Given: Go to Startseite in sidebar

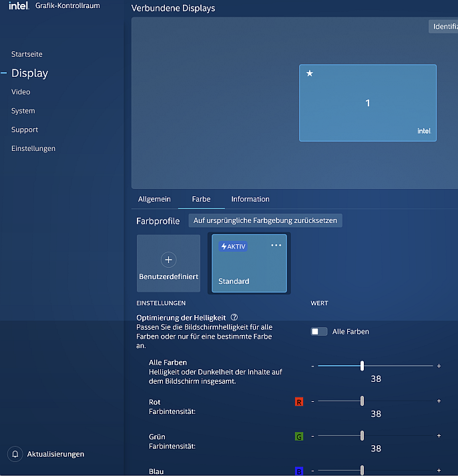Looking at the screenshot, I should tap(27, 54).
